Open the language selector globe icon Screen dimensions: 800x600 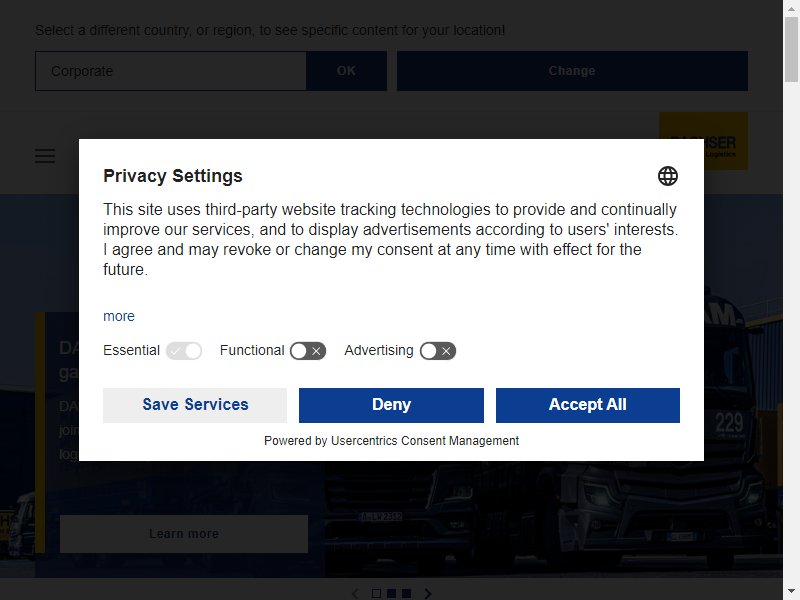pyautogui.click(x=667, y=176)
